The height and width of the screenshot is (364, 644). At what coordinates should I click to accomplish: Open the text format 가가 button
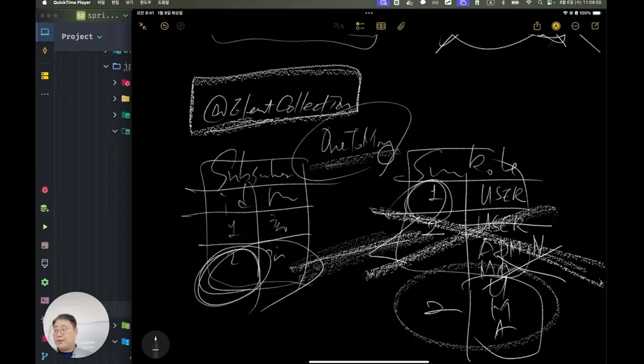point(339,26)
